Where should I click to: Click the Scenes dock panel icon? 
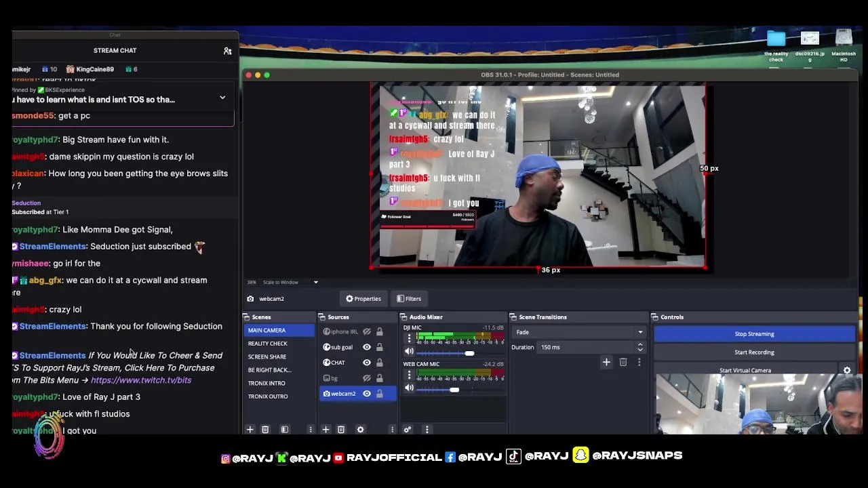pos(248,317)
